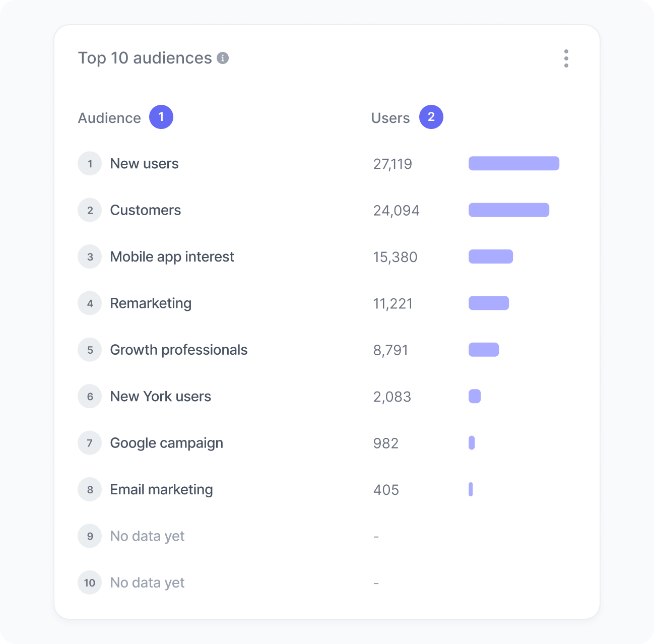The height and width of the screenshot is (644, 654).
Task: Click the info icon beside Top 10 audiences
Action: (x=223, y=58)
